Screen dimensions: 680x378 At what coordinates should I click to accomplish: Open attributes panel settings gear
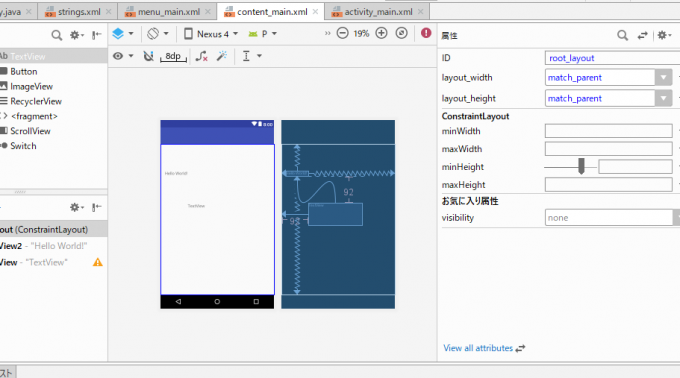click(664, 35)
